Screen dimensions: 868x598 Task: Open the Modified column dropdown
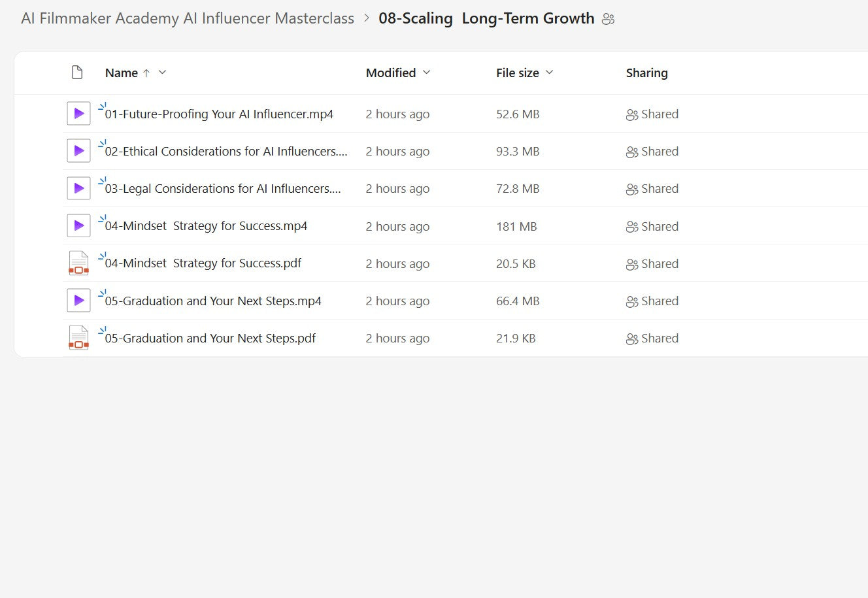[427, 73]
